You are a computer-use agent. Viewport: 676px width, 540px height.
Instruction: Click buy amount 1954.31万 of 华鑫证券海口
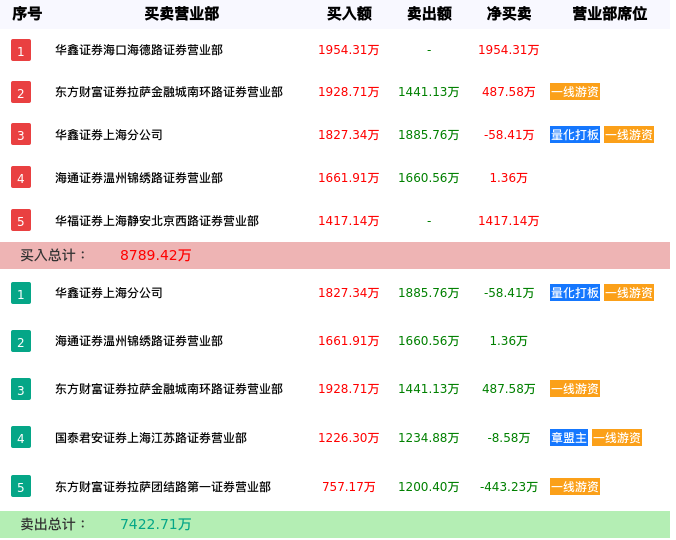click(x=349, y=50)
